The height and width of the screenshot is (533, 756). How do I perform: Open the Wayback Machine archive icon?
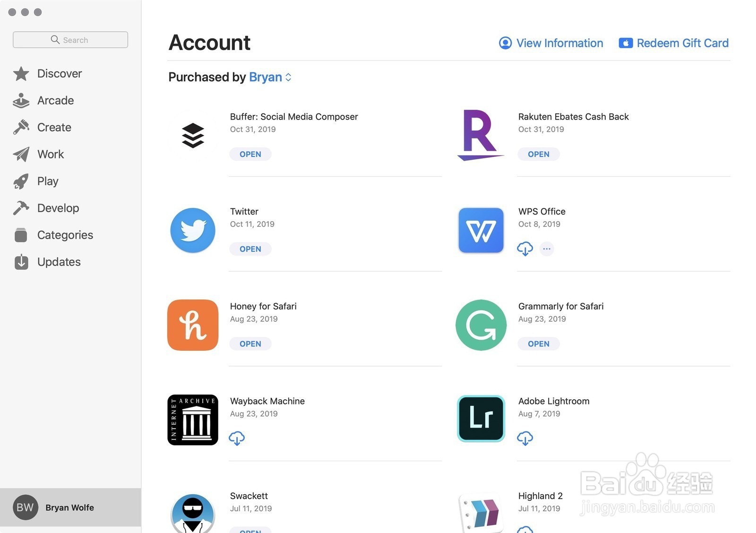(193, 420)
